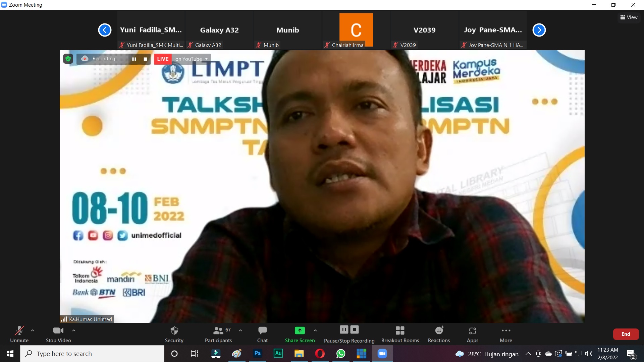Image resolution: width=644 pixels, height=362 pixels.
Task: Click the volume speaker tray icon
Action: 589,354
